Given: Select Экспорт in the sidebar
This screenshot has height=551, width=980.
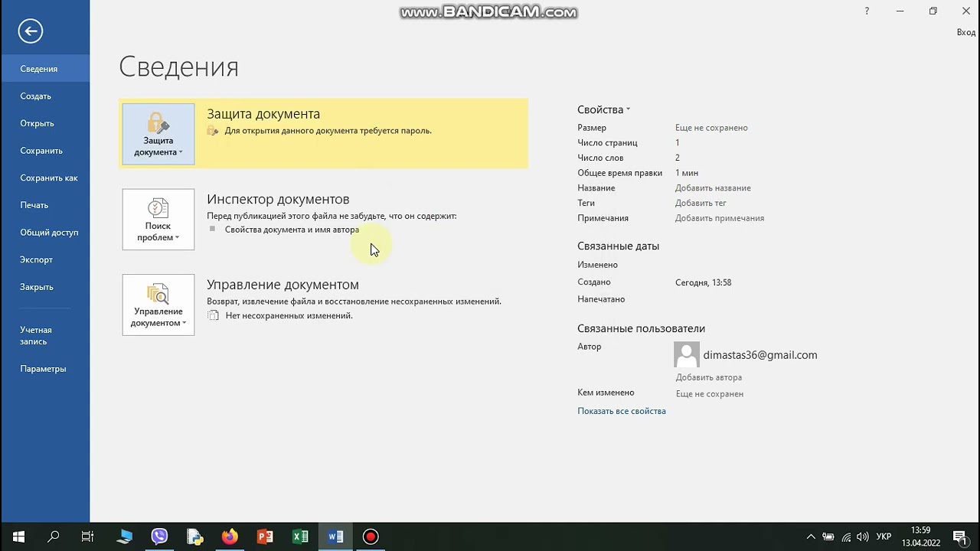Looking at the screenshot, I should pos(45,259).
